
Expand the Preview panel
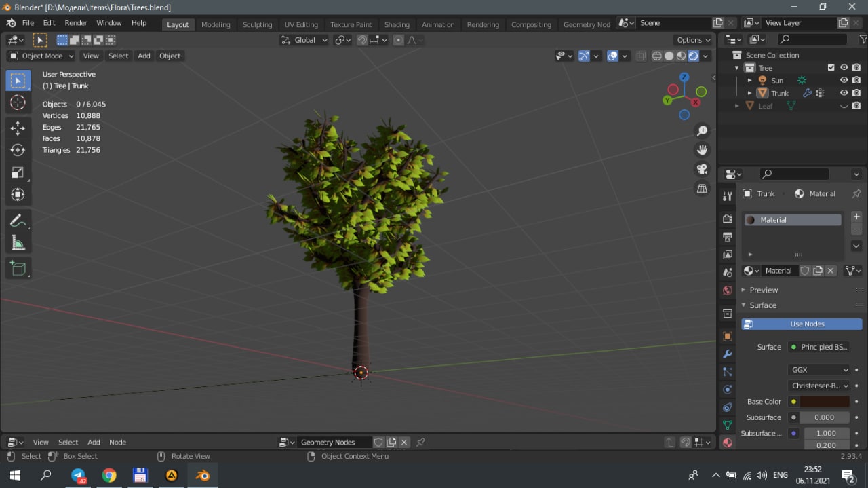click(x=764, y=290)
